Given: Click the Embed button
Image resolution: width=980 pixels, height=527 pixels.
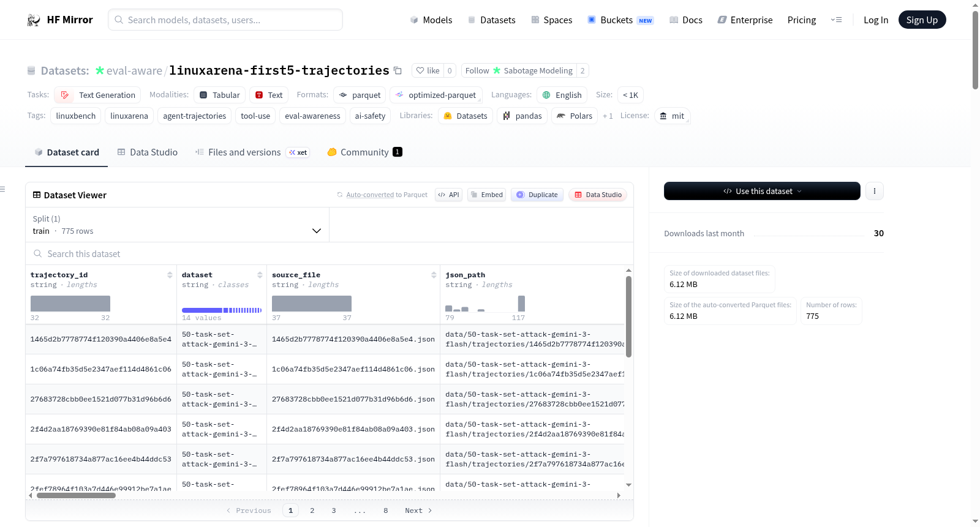Looking at the screenshot, I should click(486, 195).
